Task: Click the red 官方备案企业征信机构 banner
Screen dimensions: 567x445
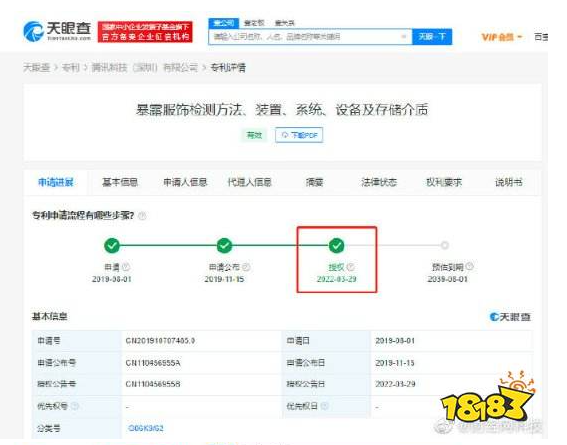Action: [145, 32]
